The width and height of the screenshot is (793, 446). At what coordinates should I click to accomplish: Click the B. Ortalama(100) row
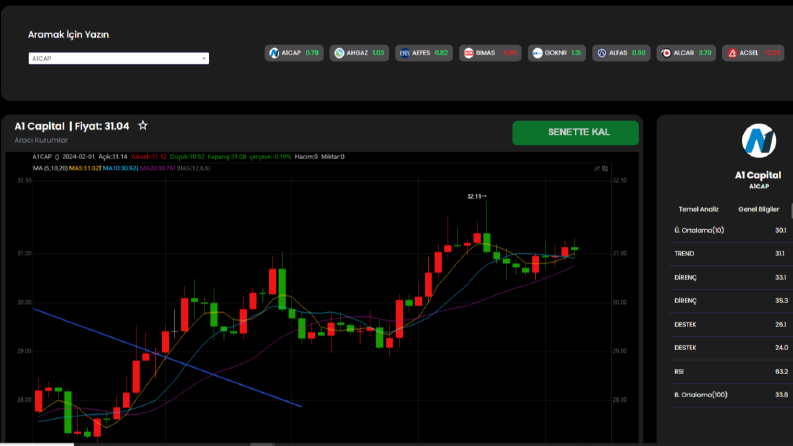(731, 395)
